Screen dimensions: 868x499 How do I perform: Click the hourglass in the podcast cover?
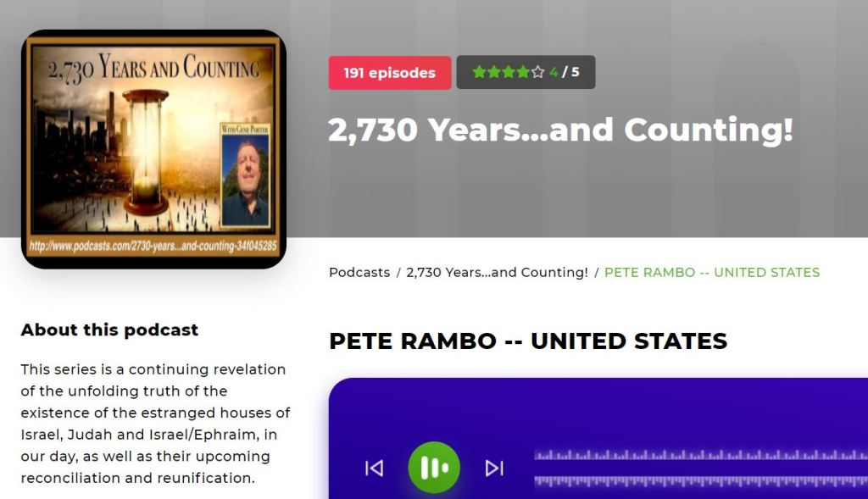[x=146, y=152]
